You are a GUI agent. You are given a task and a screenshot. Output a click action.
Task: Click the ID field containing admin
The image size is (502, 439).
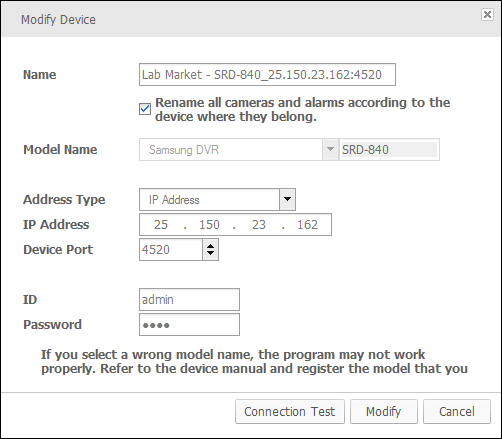point(189,299)
